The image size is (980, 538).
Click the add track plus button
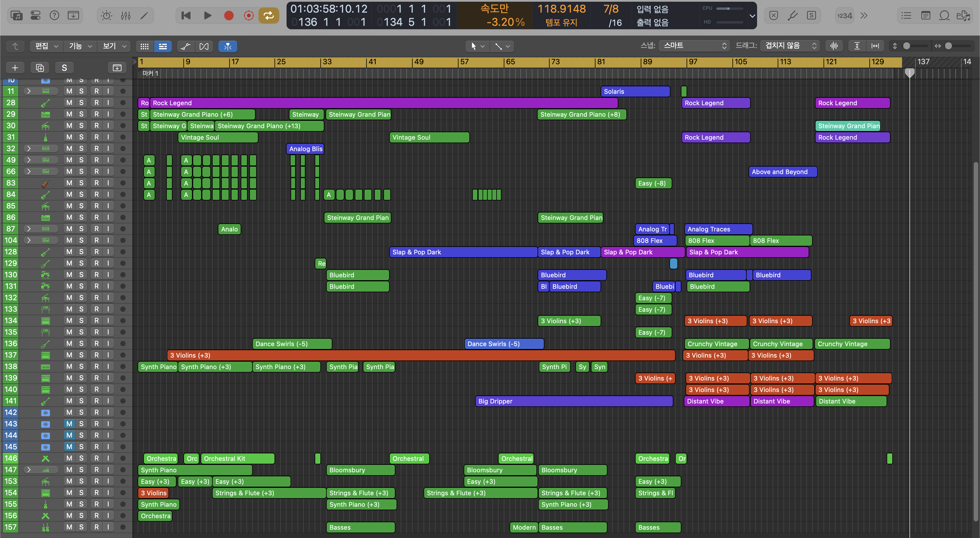[15, 68]
